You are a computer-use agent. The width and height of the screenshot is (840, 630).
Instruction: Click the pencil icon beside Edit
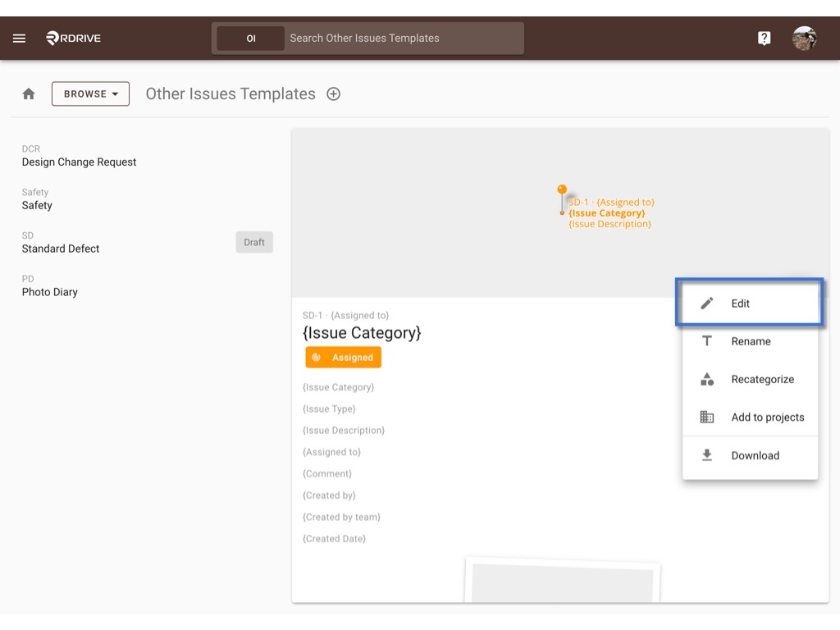click(707, 304)
